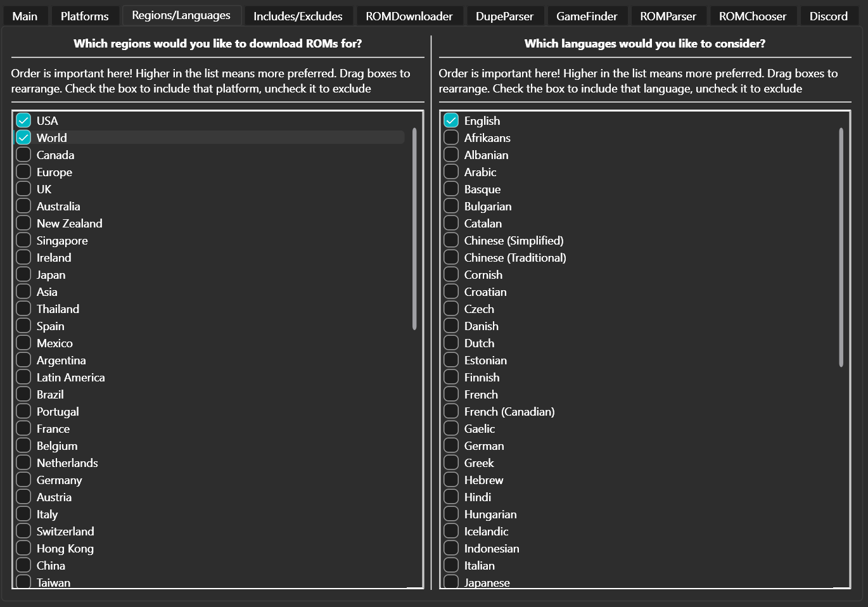Enable the Arabic language checkbox
The width and height of the screenshot is (868, 607).
pos(451,171)
